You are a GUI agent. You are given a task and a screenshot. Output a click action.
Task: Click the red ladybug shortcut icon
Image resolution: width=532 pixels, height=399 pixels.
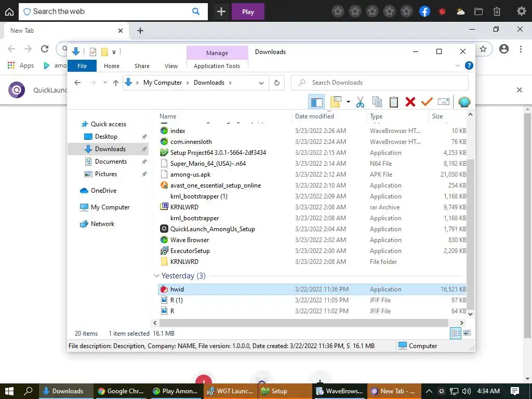[x=442, y=11]
